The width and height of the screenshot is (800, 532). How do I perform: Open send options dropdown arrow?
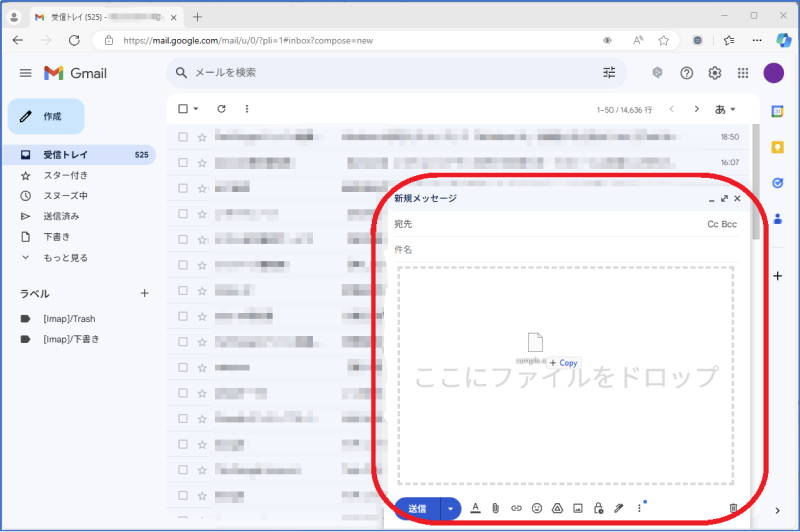coord(451,509)
